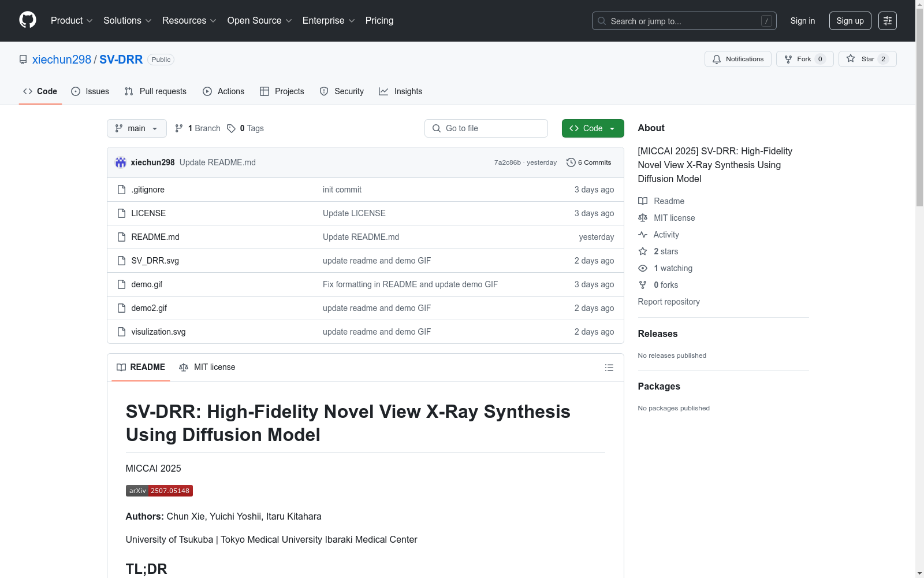
Task: Click the Sign up button
Action: [850, 21]
